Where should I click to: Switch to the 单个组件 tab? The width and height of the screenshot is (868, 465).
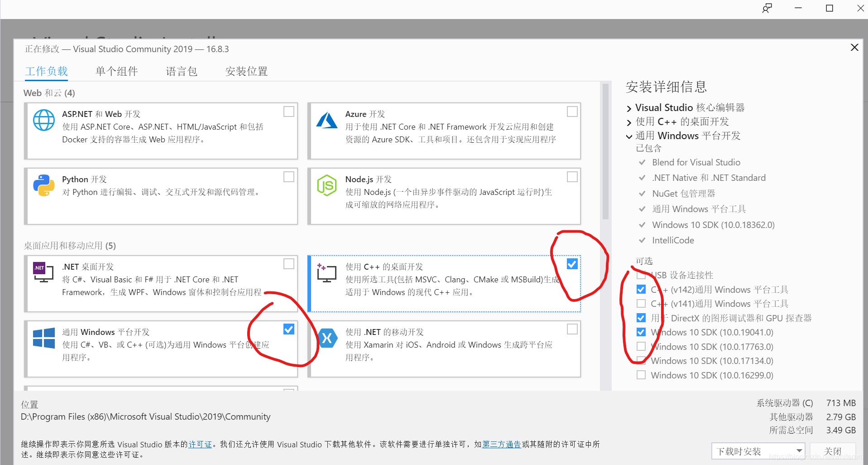[x=117, y=71]
